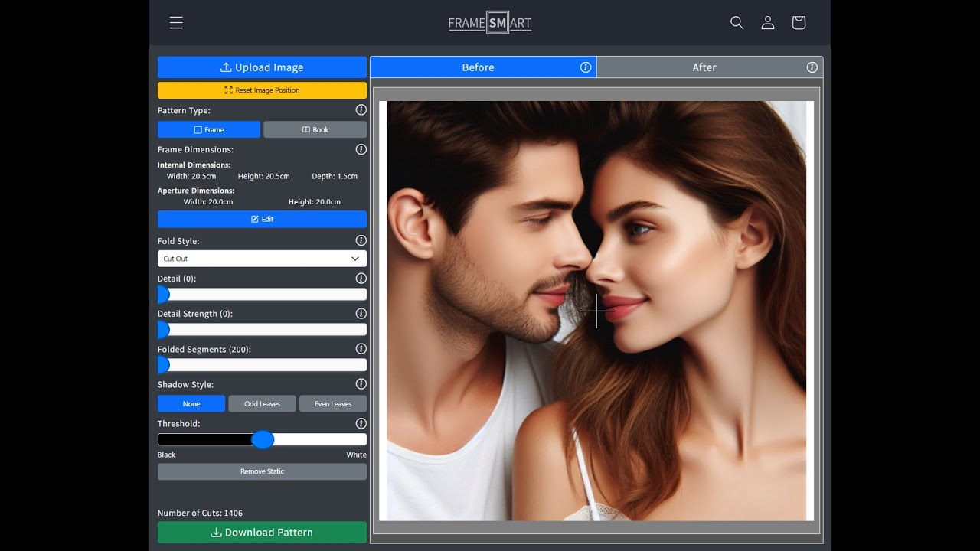Click the Edit dimensions button
Viewport: 980px width, 551px height.
pos(262,219)
